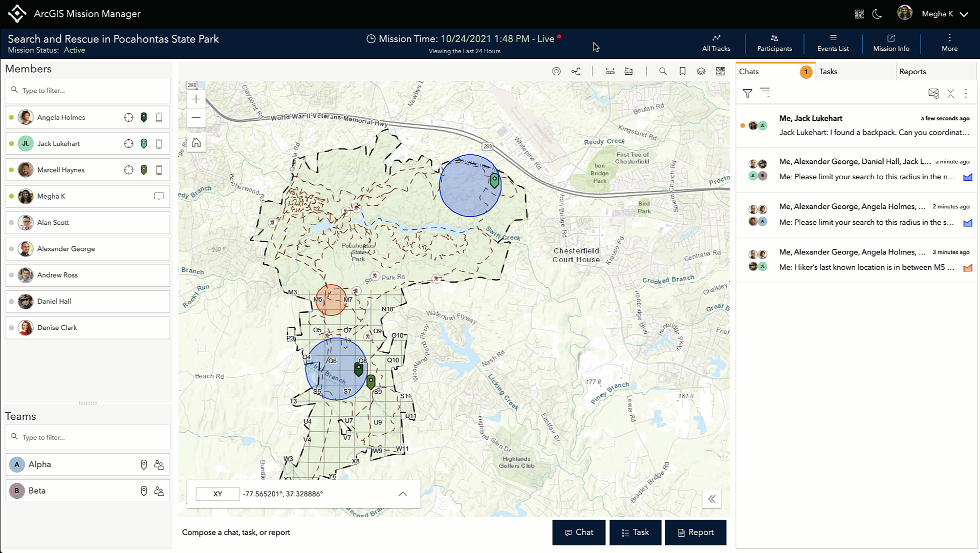Select the measure distance tool
This screenshot has height=553, width=980.
pos(610,71)
